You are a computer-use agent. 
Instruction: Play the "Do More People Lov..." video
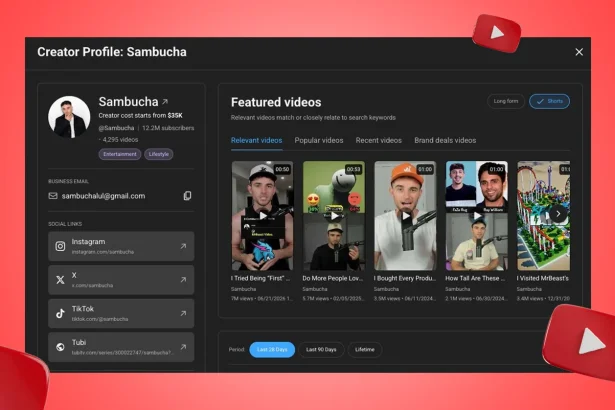tap(334, 215)
